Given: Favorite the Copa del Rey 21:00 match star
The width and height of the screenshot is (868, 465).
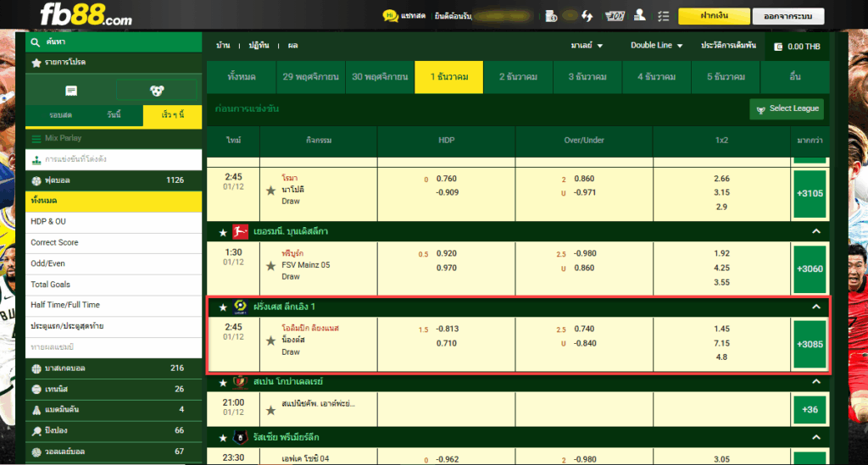Looking at the screenshot, I should click(x=270, y=410).
